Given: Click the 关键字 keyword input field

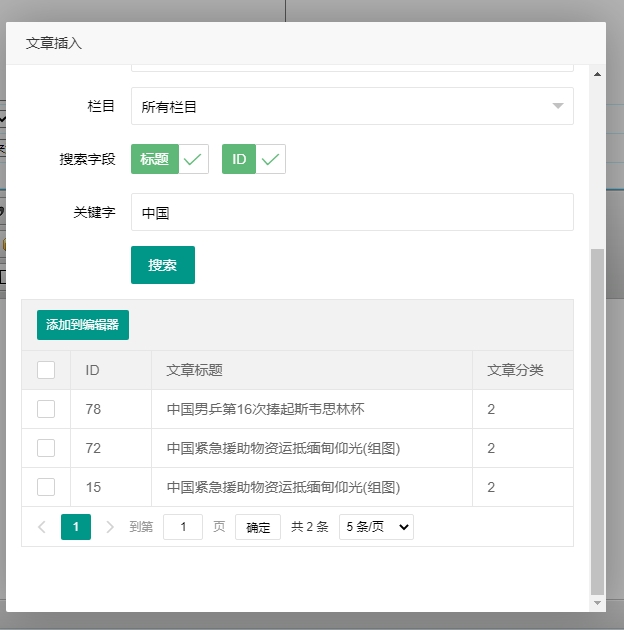Looking at the screenshot, I should 352,212.
